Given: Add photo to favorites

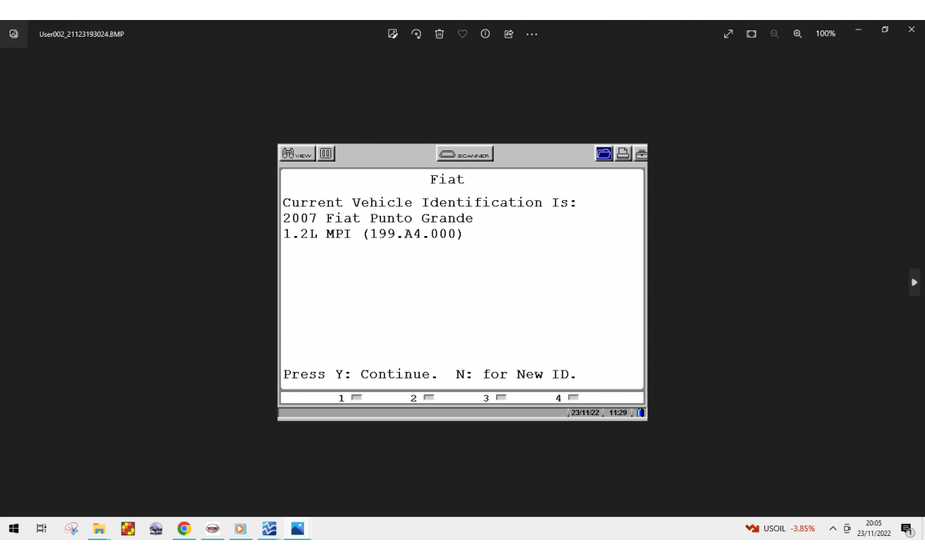Looking at the screenshot, I should pyautogui.click(x=462, y=34).
